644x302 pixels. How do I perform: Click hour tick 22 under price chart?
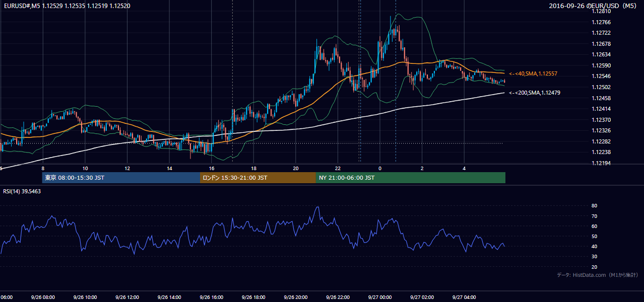(x=338, y=168)
